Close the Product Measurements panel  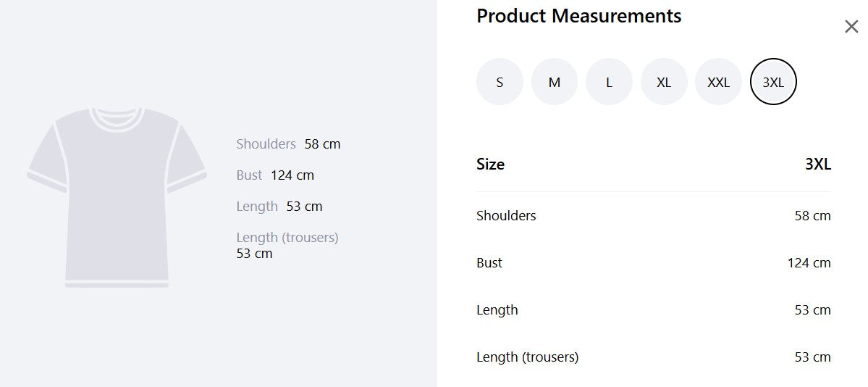click(x=851, y=27)
